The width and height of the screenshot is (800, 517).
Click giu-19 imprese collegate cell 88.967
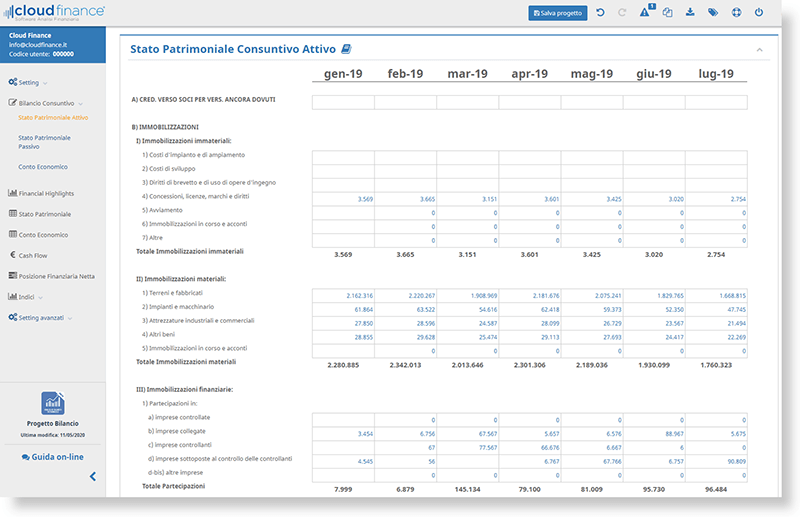pos(654,434)
